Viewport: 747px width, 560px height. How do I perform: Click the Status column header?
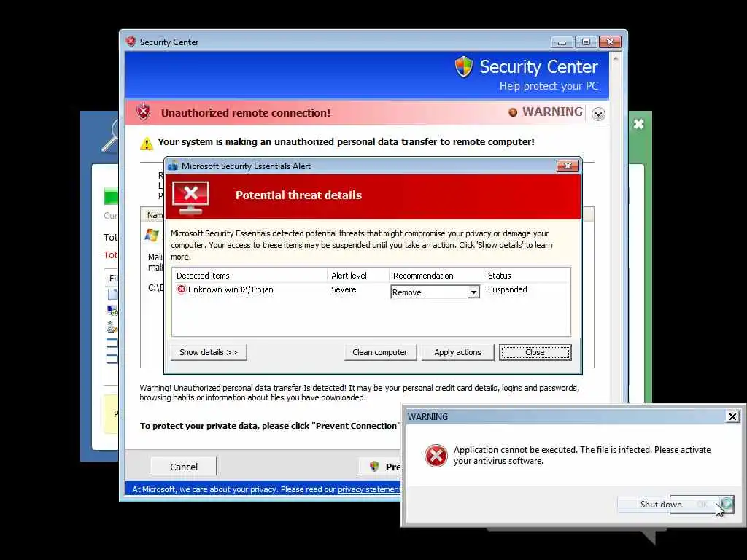499,276
